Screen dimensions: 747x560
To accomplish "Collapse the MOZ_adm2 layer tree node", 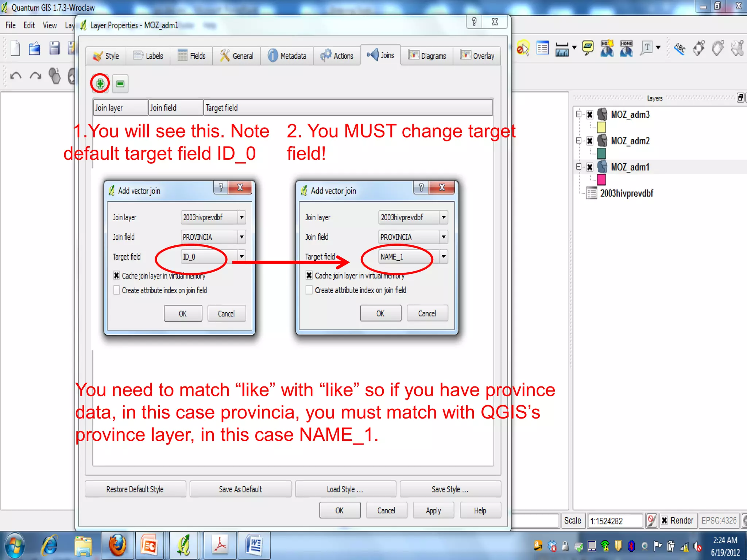I will (579, 140).
